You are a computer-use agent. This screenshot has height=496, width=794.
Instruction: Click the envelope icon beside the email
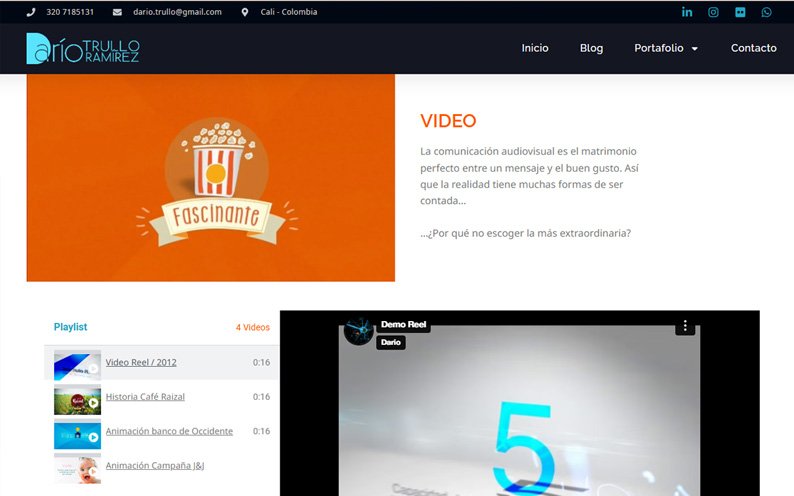(117, 12)
